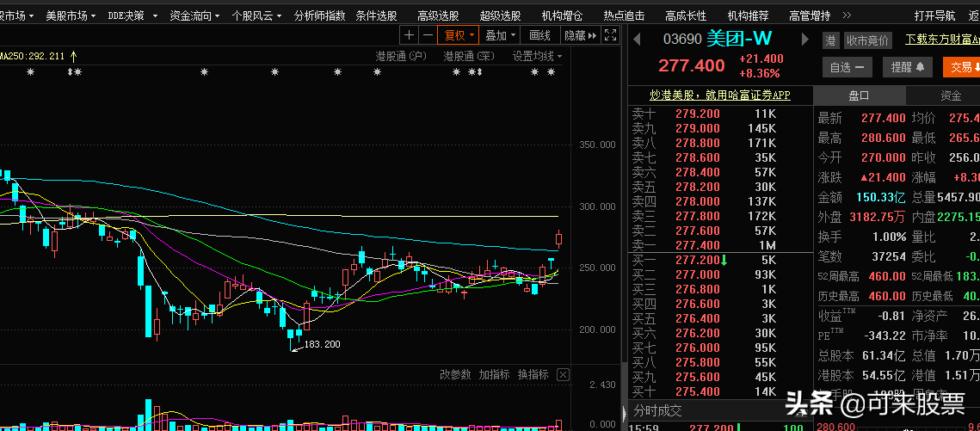Open 热点追击 in the top menu
This screenshot has height=431, width=980.
(x=624, y=15)
